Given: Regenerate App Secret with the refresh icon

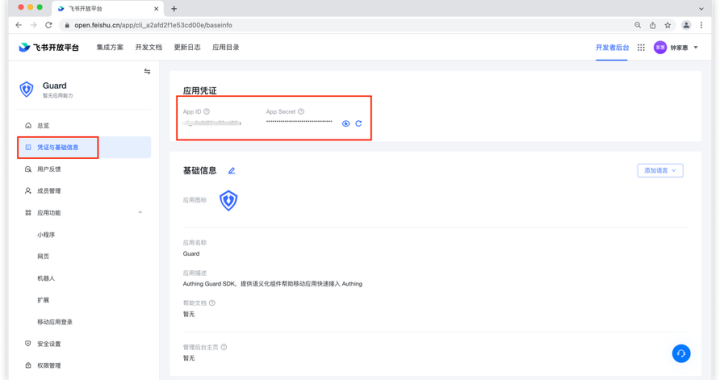Looking at the screenshot, I should click(x=359, y=123).
